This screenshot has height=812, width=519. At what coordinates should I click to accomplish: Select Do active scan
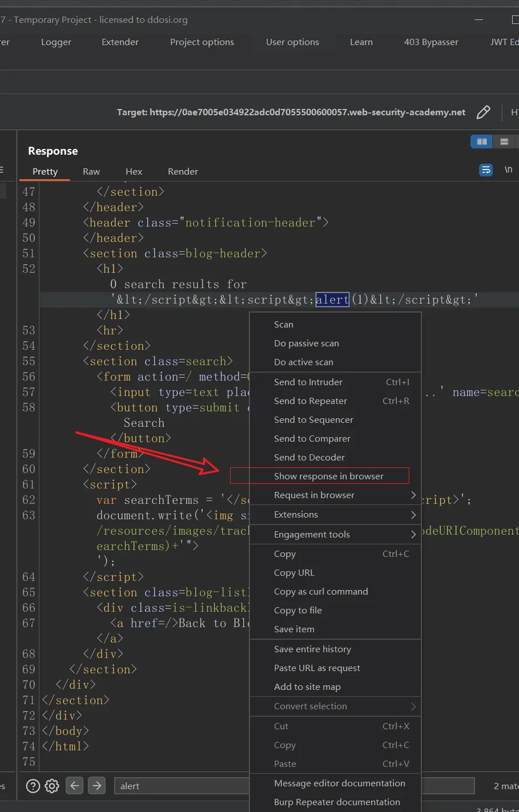click(336, 362)
